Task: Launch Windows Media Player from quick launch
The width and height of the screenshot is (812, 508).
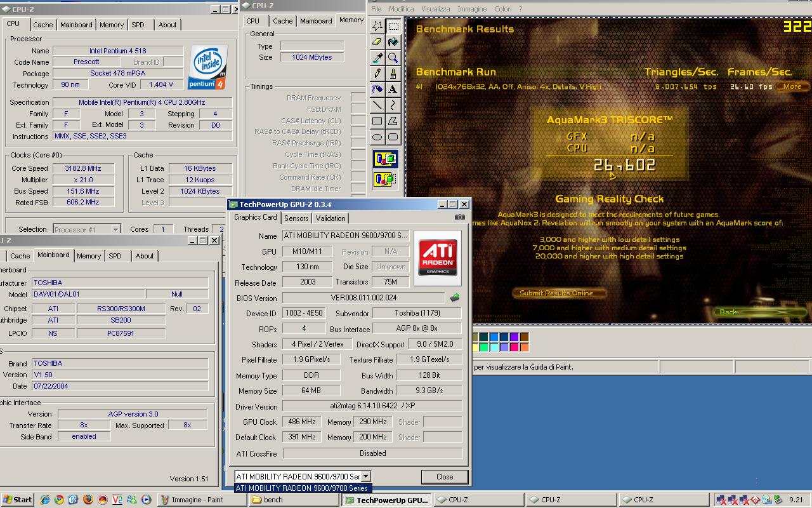Action: (x=146, y=500)
